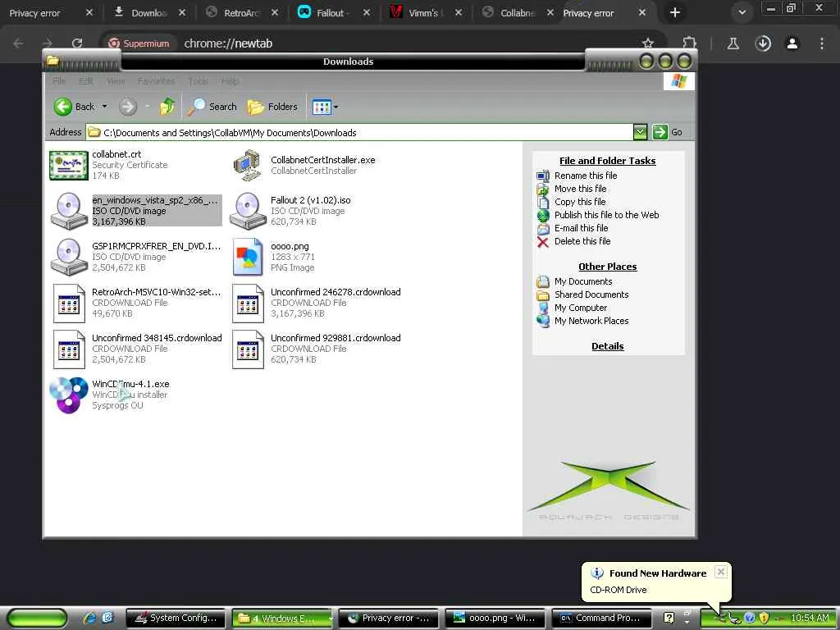Select the RetroArch-MSVC10-Win32 crdownload file icon
Viewport: 840px width, 630px height.
(69, 304)
